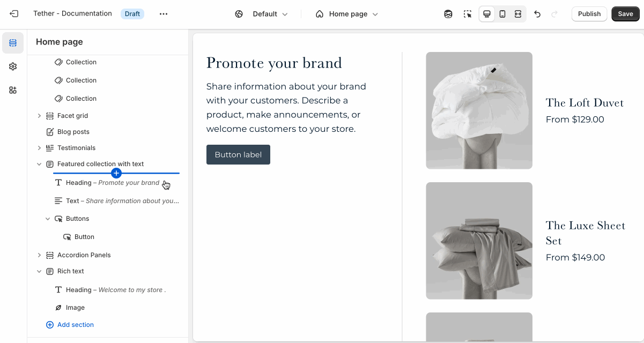Click the Text block lines icon
Viewport: 644px width, 343px height.
(x=58, y=201)
